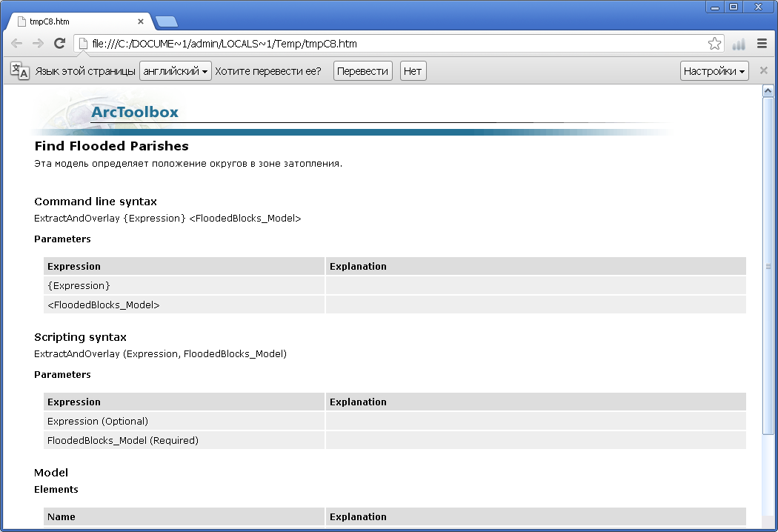
Task: Click the Scripting syntax heading
Action: (80, 337)
